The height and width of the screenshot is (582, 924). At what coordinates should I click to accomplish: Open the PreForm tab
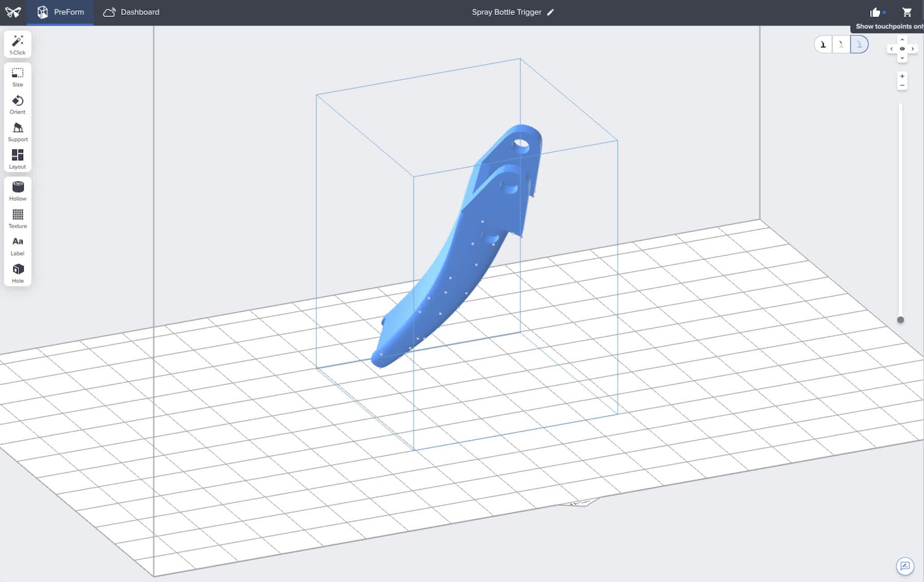click(x=60, y=12)
